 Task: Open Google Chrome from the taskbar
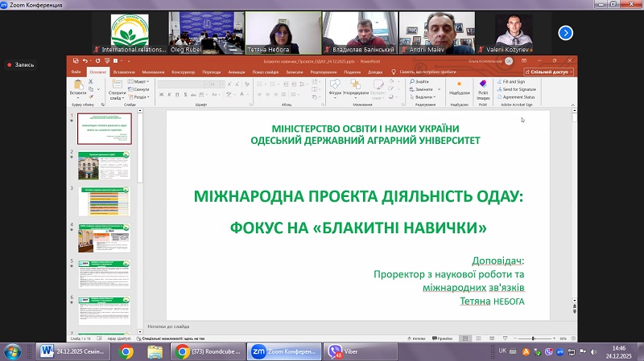click(x=126, y=351)
